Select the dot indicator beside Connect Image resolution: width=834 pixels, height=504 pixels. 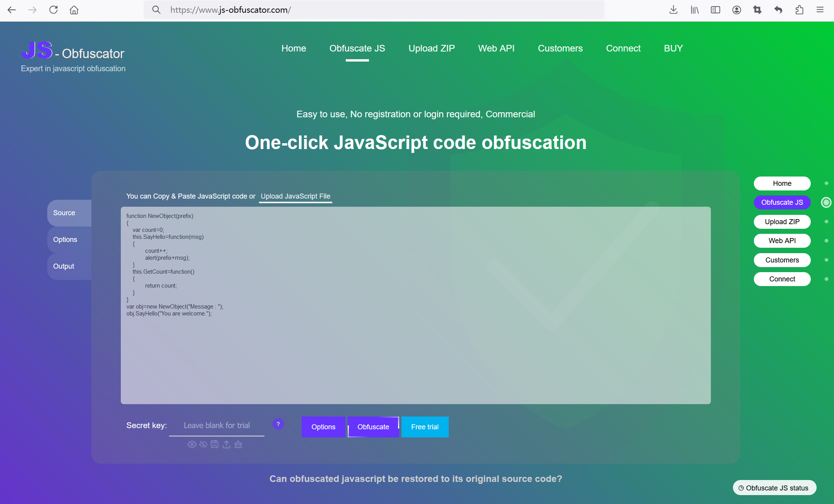[826, 279]
